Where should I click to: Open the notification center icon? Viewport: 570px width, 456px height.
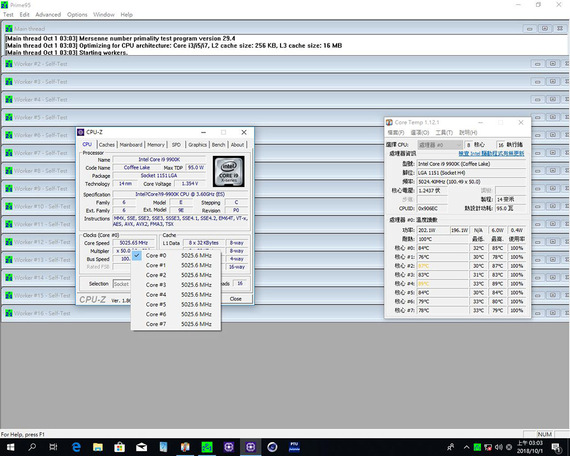point(556,447)
